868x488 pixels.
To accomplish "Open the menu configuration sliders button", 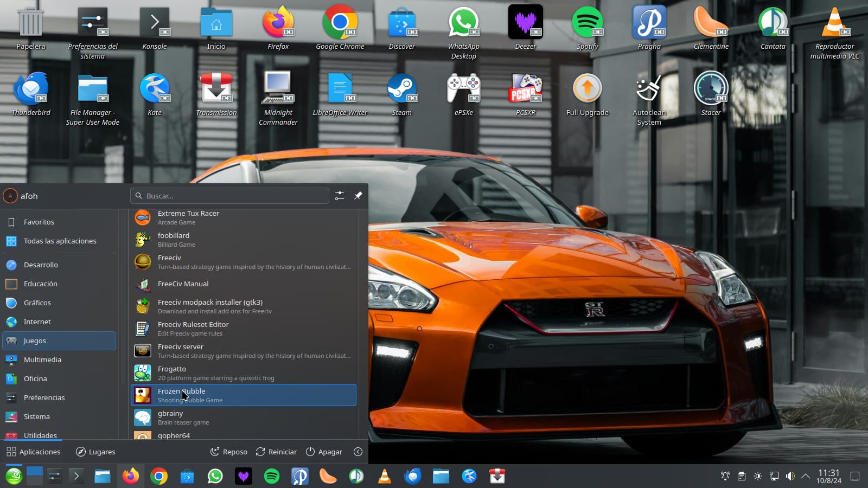I will coord(340,196).
